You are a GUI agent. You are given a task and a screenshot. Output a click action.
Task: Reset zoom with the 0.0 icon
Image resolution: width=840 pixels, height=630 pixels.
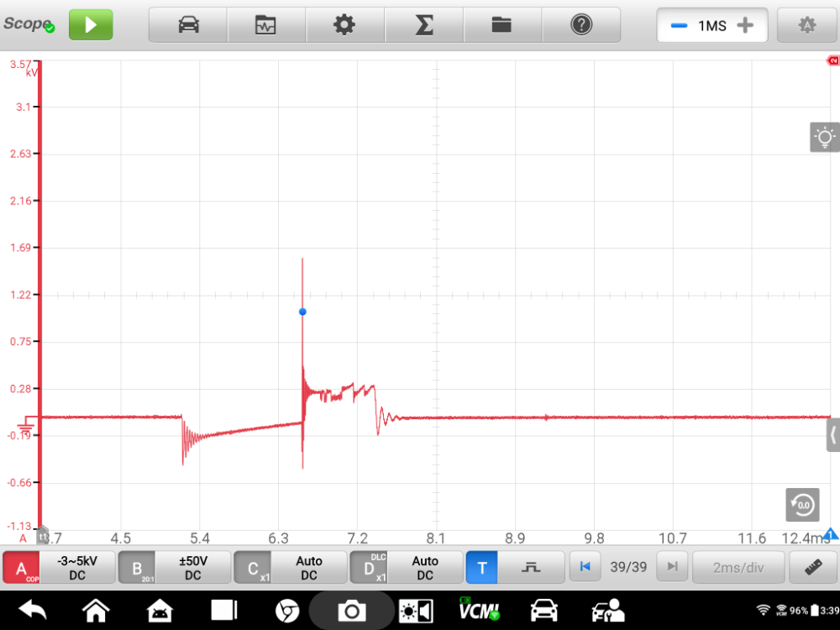pos(802,504)
